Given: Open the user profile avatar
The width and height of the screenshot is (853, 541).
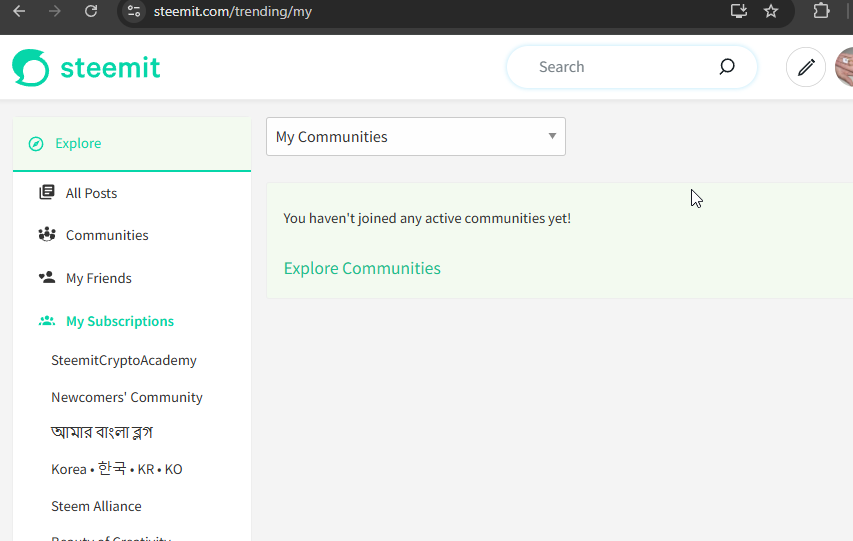Looking at the screenshot, I should pos(844,67).
